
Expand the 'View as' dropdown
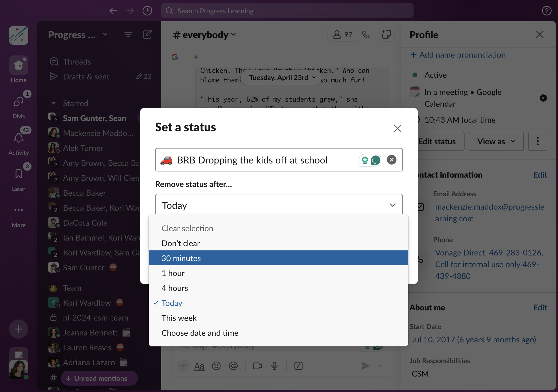[x=496, y=141]
